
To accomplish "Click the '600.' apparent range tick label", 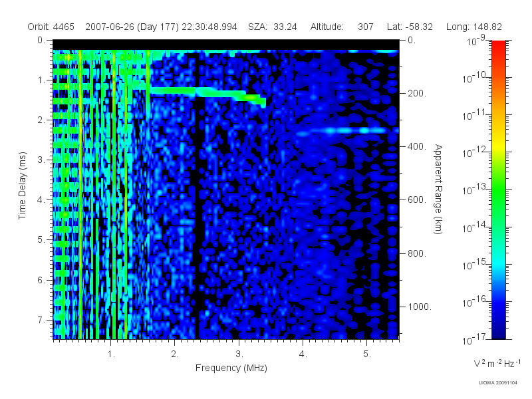I will (x=417, y=200).
